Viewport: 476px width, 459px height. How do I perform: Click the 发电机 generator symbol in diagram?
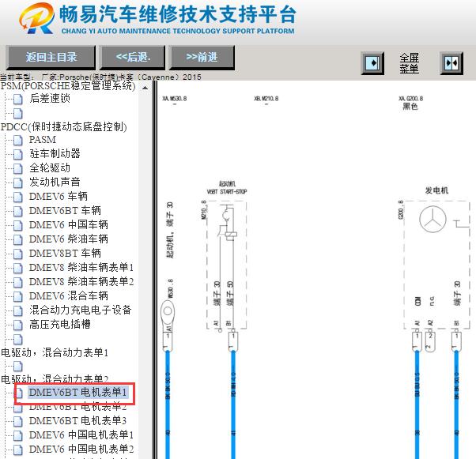click(433, 219)
